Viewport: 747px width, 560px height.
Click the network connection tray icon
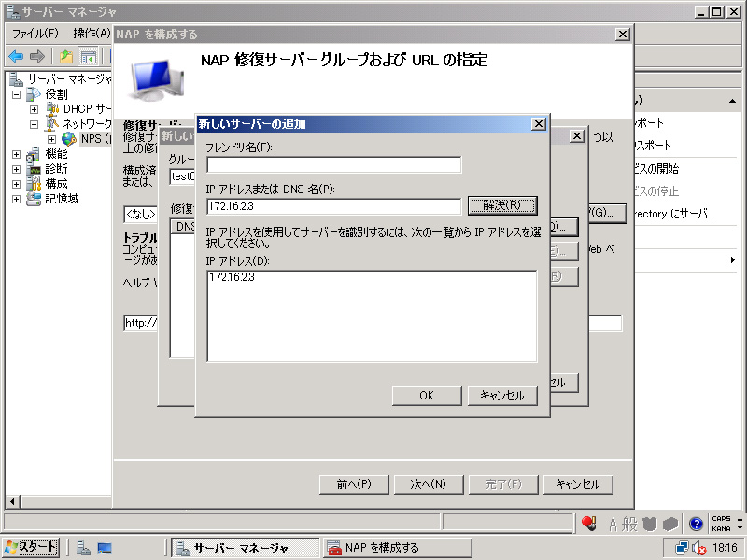point(682,548)
